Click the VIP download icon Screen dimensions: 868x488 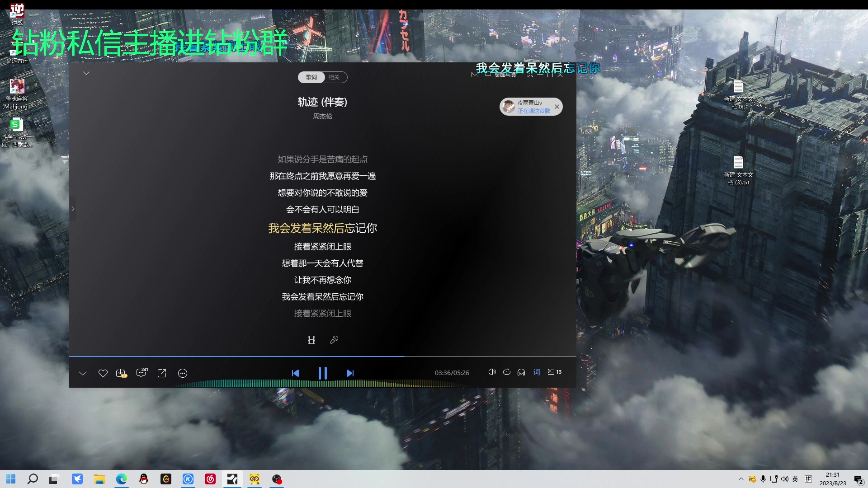(121, 374)
